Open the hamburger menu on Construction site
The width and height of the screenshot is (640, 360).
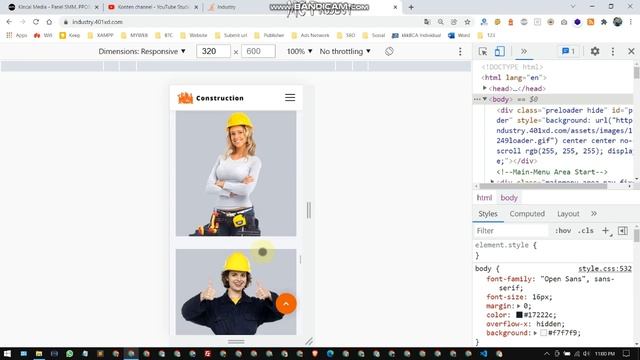point(290,98)
